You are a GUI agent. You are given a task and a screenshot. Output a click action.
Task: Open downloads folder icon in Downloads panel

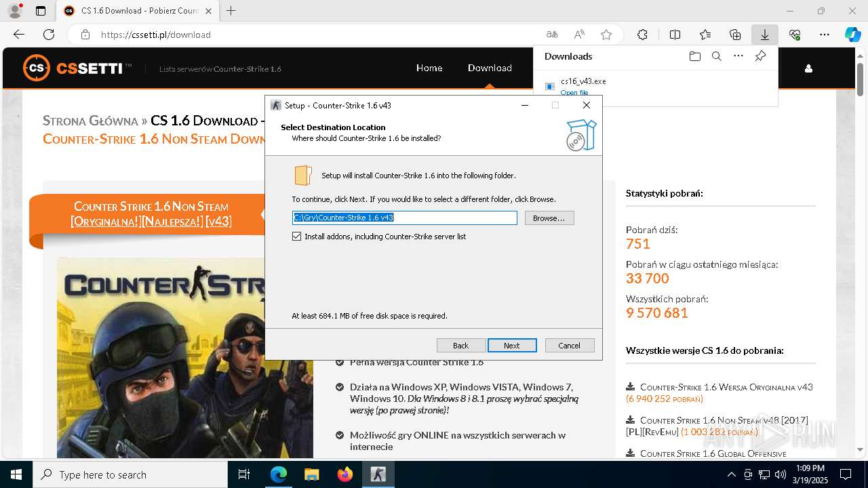pyautogui.click(x=694, y=56)
